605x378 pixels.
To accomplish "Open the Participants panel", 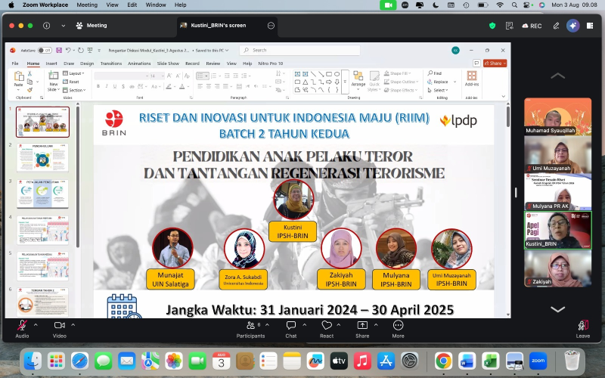I will (x=251, y=325).
